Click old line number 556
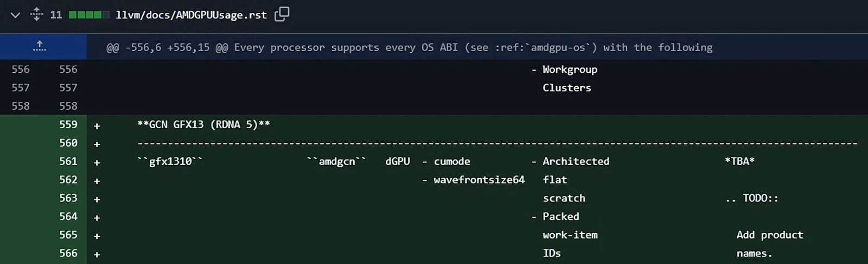This screenshot has width=868, height=264. [21, 70]
